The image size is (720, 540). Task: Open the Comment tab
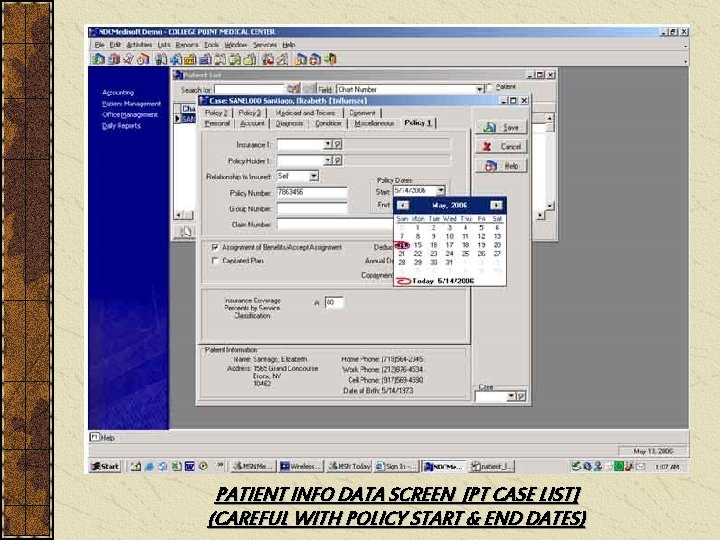click(x=362, y=112)
